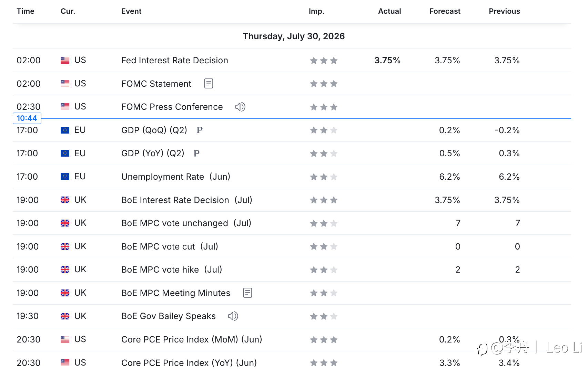Click the preliminary P icon beside GDP (QoQ)
588x369 pixels.
(x=200, y=130)
